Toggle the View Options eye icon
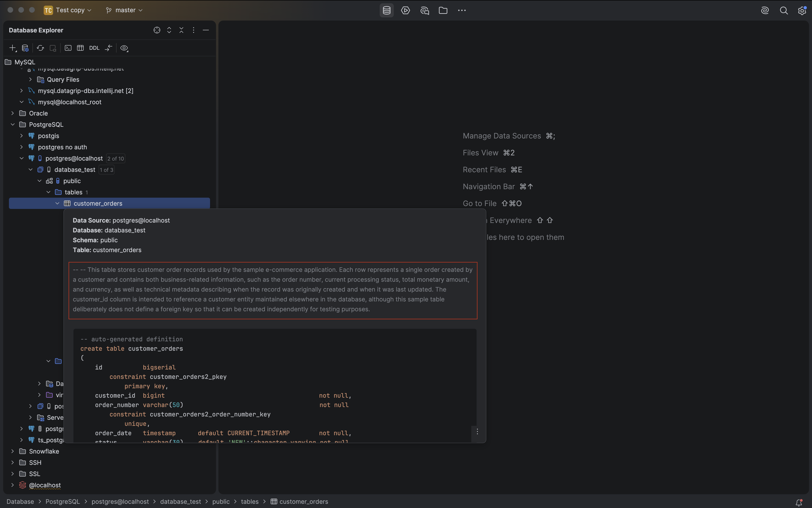This screenshot has height=508, width=812. [x=124, y=48]
